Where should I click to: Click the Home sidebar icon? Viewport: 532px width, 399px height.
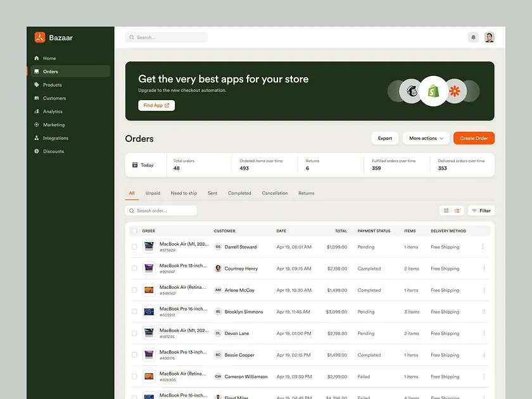pos(37,58)
